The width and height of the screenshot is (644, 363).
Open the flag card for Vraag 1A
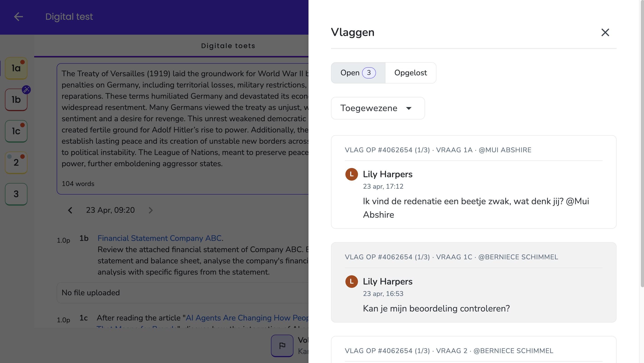pyautogui.click(x=474, y=182)
